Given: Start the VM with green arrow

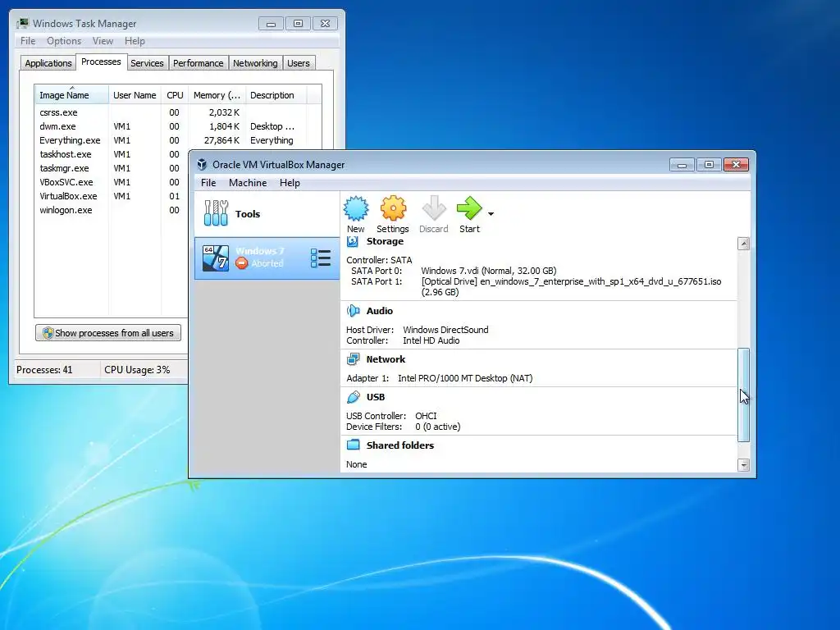Looking at the screenshot, I should [469, 208].
